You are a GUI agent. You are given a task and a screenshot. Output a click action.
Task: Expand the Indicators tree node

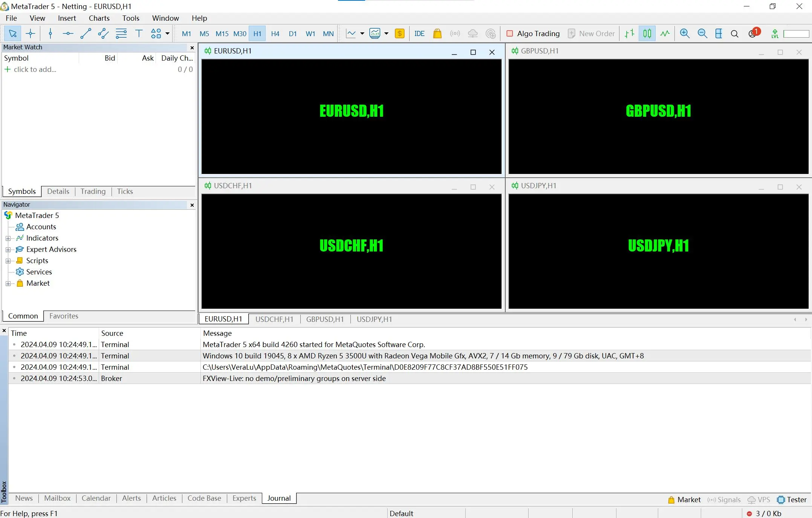8,238
